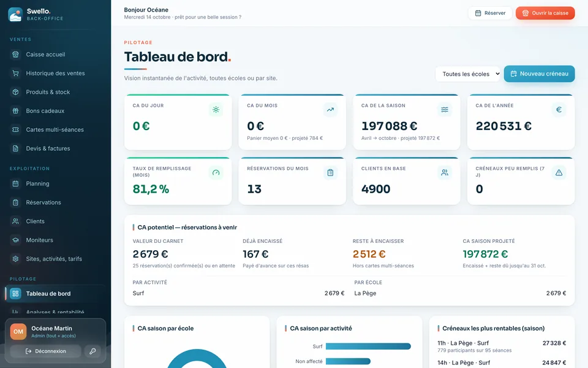Click the 2 679 € valeur du carnet value

(x=151, y=254)
